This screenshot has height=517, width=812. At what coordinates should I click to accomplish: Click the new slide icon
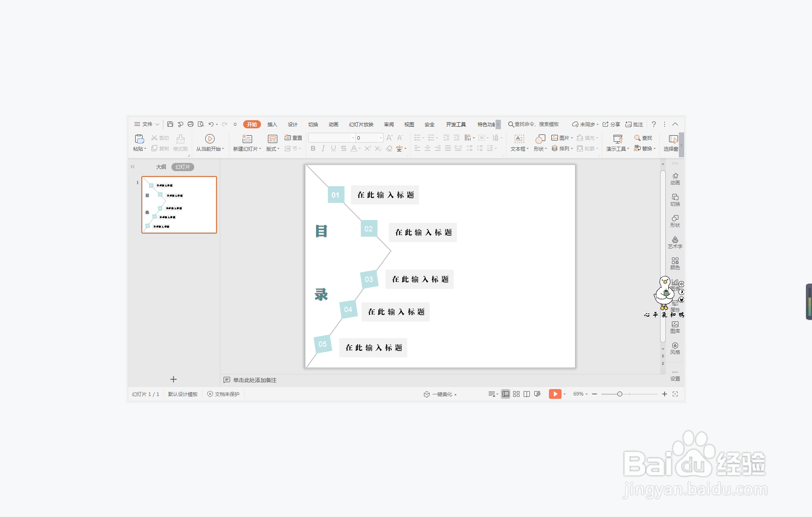click(247, 139)
